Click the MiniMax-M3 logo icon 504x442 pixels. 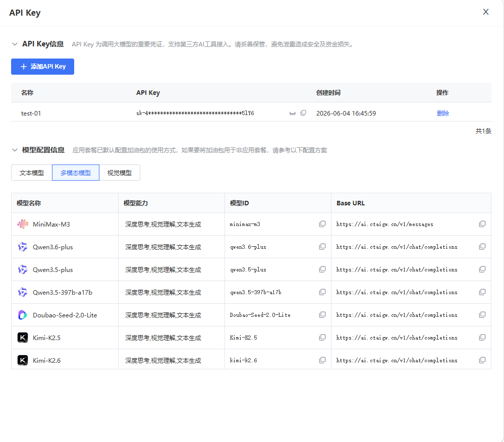(x=23, y=224)
